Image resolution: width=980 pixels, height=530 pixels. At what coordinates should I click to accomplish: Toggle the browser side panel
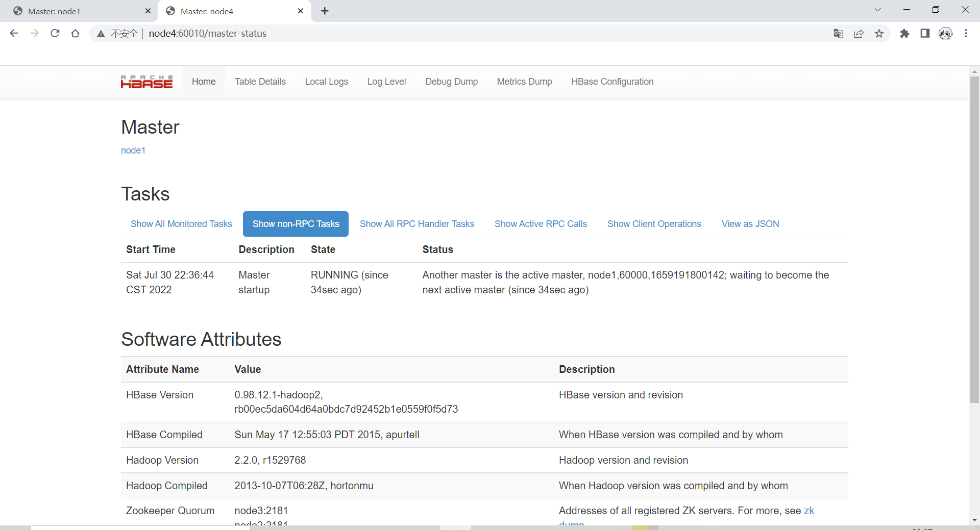(925, 34)
